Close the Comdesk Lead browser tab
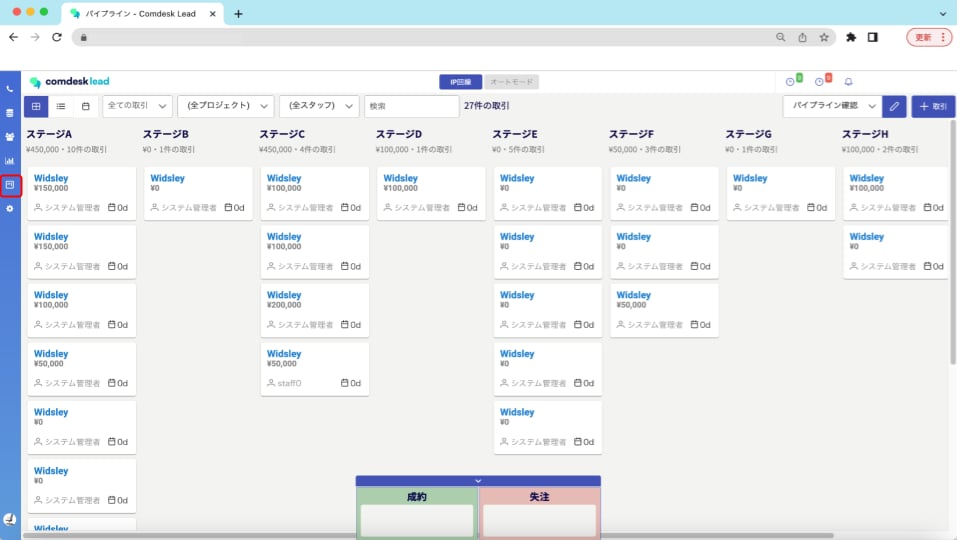Viewport: 960px width, 540px height. click(x=212, y=13)
